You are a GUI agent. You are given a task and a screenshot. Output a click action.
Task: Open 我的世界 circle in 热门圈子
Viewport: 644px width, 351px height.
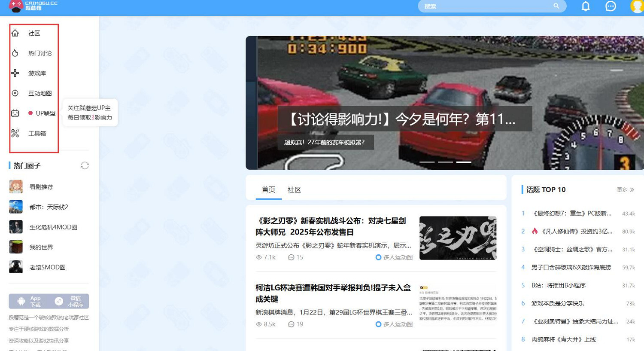tap(41, 247)
